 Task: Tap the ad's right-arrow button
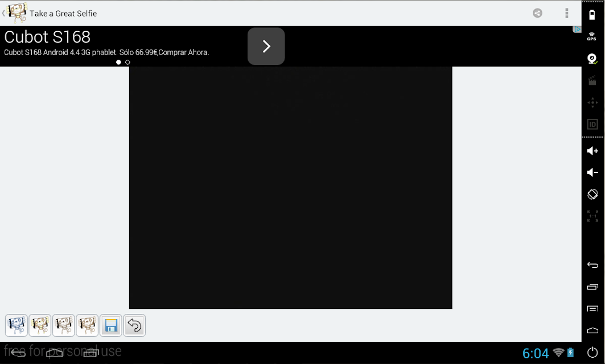pyautogui.click(x=266, y=46)
